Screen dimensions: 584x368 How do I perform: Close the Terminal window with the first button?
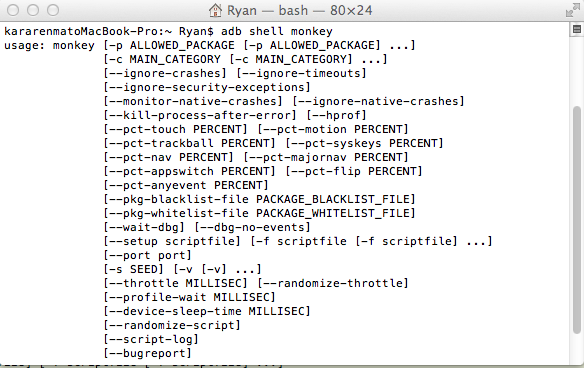tap(13, 10)
